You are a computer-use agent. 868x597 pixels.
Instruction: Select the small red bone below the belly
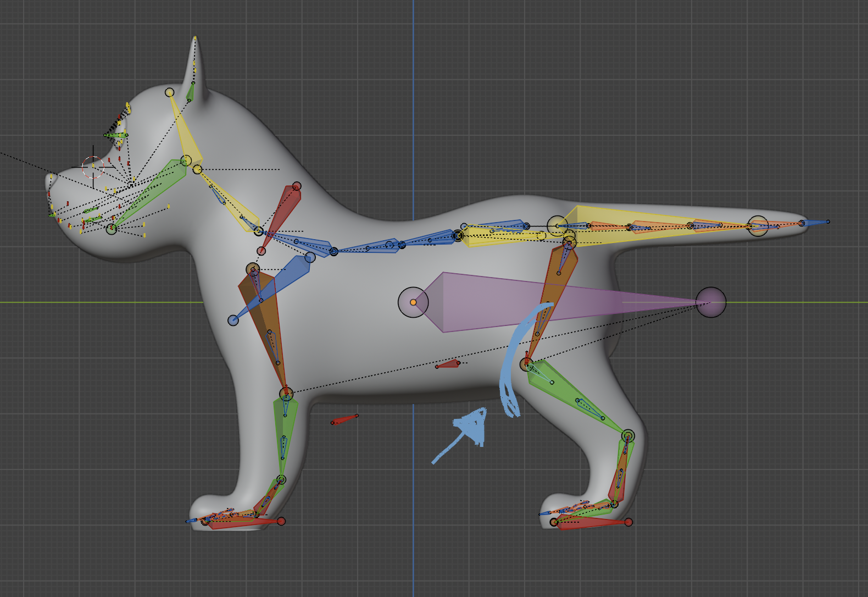point(344,420)
